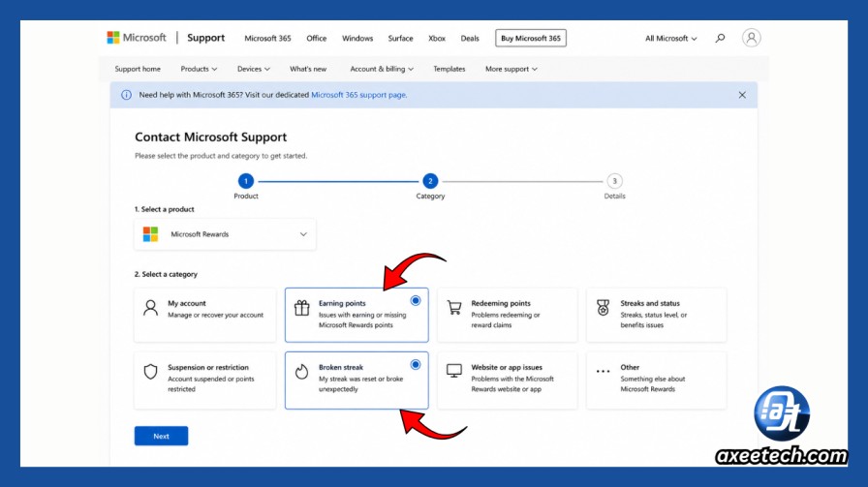868x487 pixels.
Task: Open the account profile avatar icon
Action: (751, 38)
